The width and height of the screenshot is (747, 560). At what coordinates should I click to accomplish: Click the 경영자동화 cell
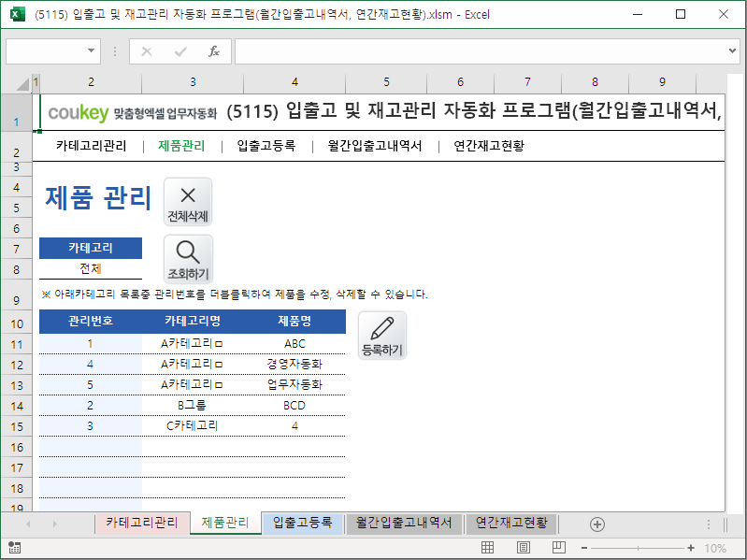point(294,365)
